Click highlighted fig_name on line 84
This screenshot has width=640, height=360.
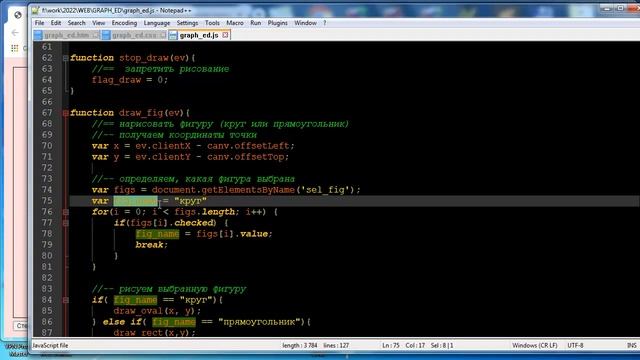[x=135, y=300]
